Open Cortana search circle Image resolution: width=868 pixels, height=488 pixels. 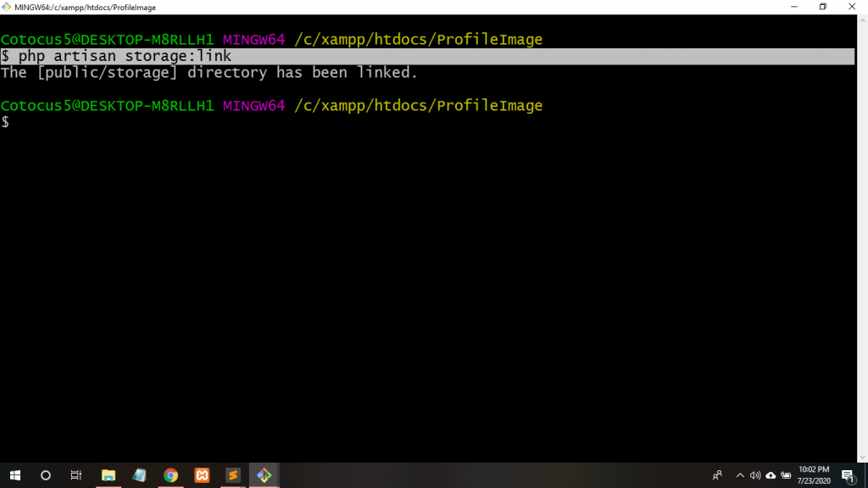46,475
